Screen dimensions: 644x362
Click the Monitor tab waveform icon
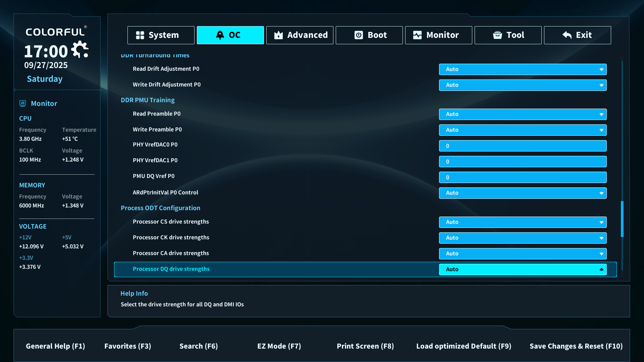(417, 35)
